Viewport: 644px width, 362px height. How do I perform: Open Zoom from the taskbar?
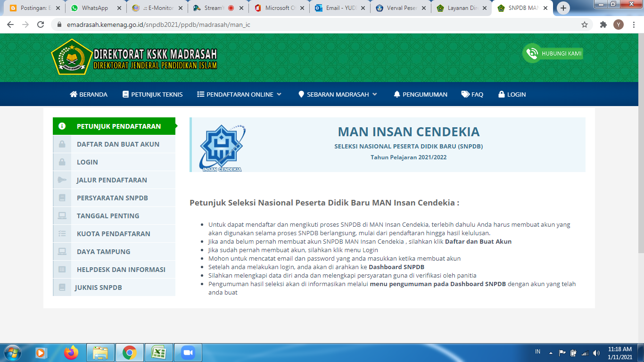pos(188,353)
